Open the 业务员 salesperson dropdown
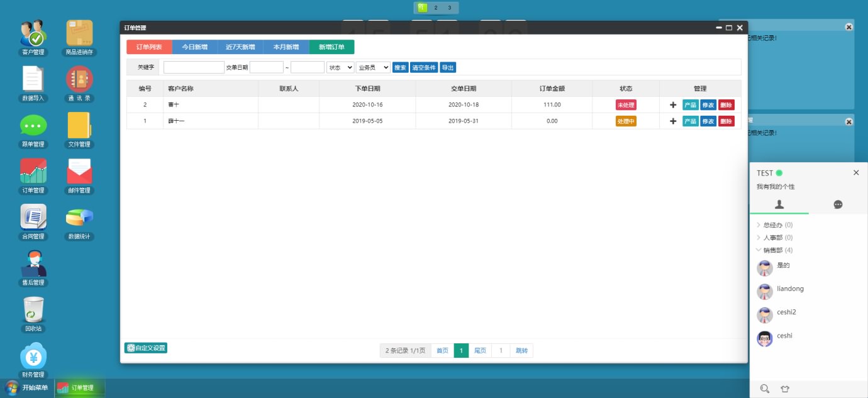Image resolution: width=868 pixels, height=398 pixels. [x=373, y=67]
